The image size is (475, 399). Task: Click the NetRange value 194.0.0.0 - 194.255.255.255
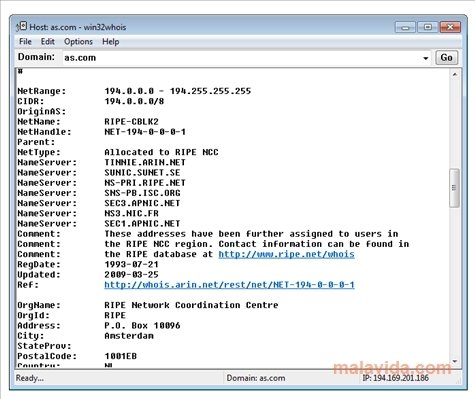178,91
